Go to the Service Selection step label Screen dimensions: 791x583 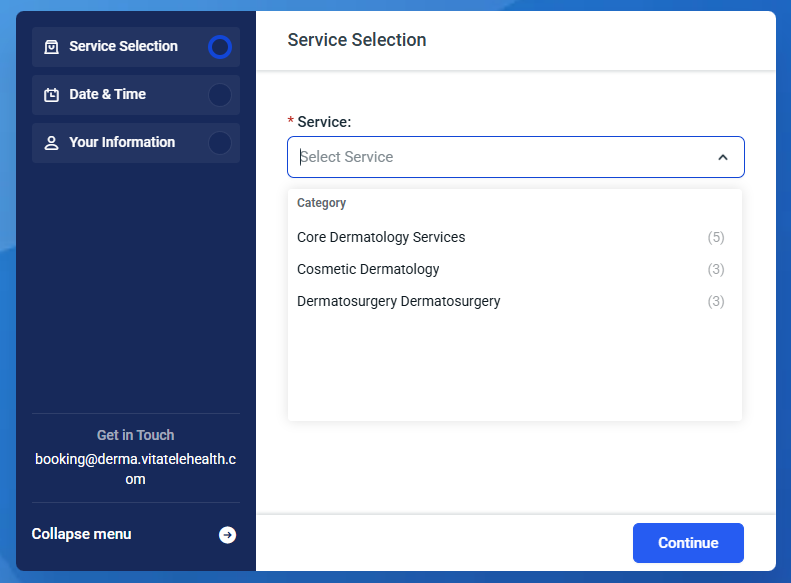point(123,46)
